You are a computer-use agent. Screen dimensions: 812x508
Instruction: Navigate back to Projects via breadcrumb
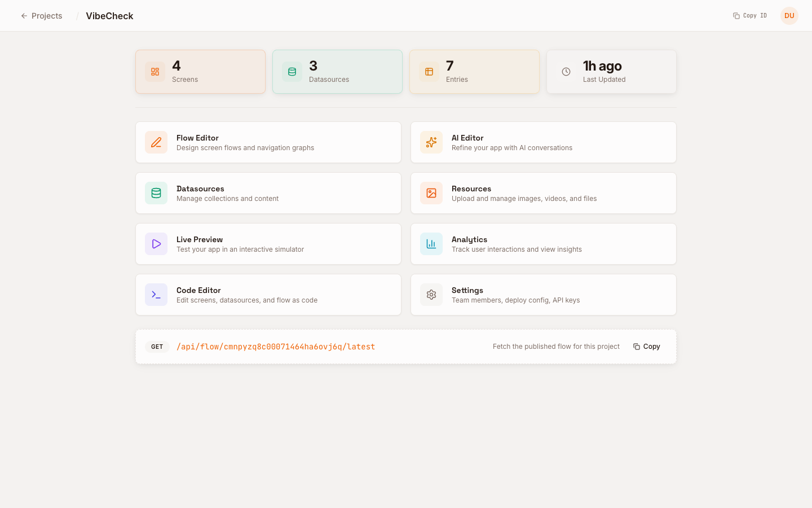(x=47, y=16)
